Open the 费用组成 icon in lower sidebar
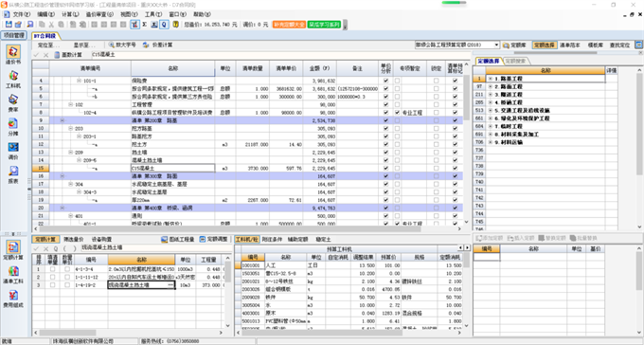The image size is (644, 345). (x=13, y=299)
